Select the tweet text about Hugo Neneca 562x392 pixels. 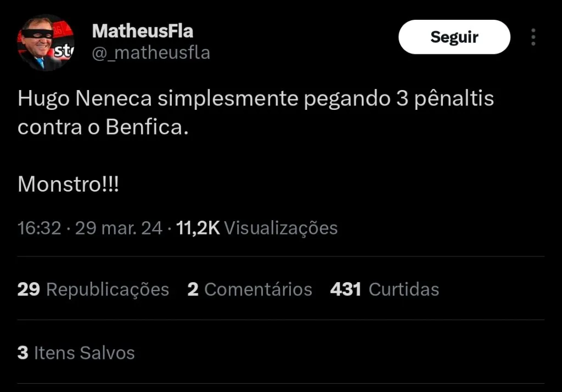click(x=256, y=99)
